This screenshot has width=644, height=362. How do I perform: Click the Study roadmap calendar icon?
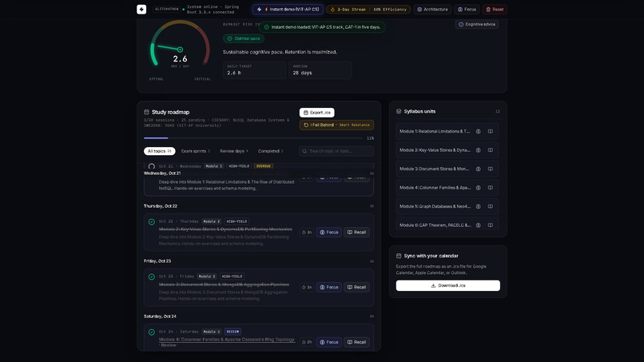[x=146, y=112]
